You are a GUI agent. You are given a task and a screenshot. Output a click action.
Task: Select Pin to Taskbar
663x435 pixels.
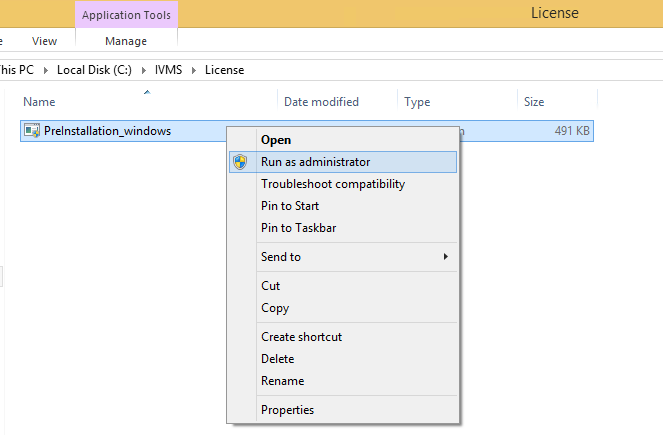click(343, 228)
